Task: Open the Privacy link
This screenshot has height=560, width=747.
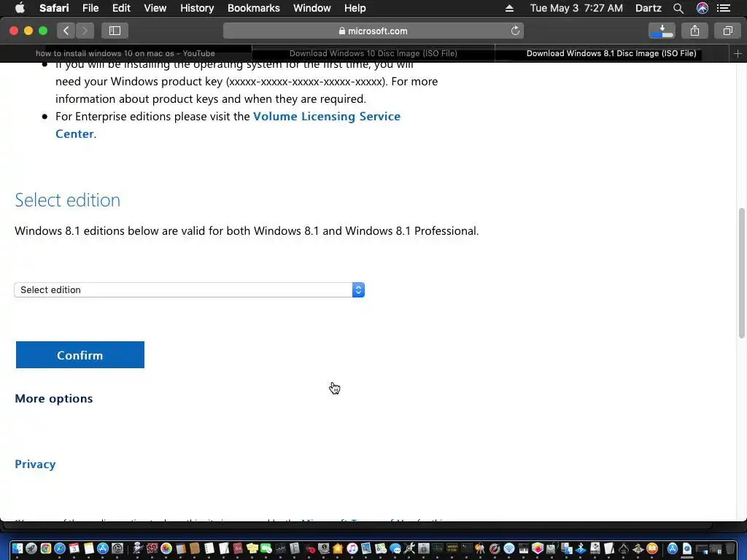Action: tap(35, 464)
